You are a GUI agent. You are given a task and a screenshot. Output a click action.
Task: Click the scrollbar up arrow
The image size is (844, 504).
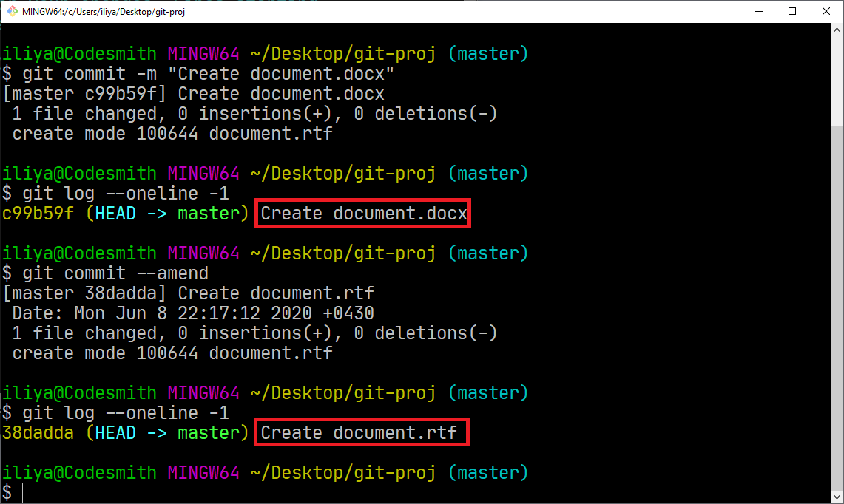(x=837, y=30)
